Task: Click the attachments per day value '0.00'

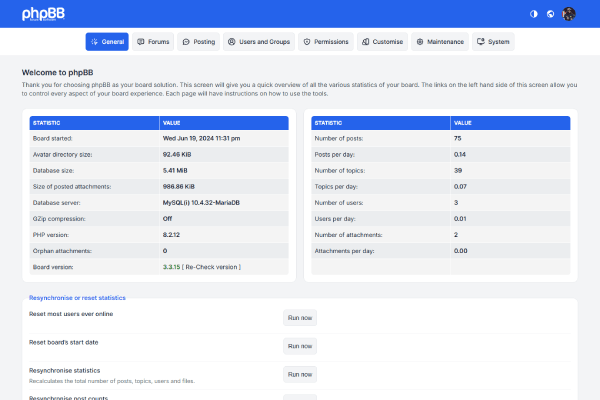Action: 461,251
